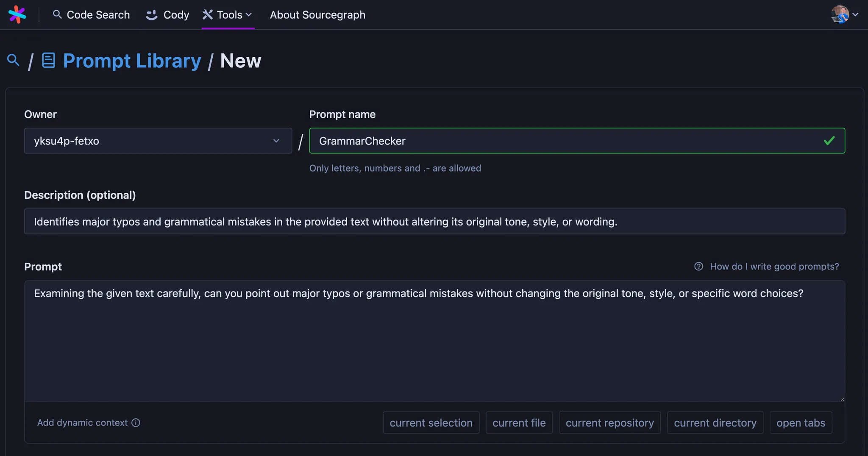Screen dimensions: 868x456
Task: Click the Tools wrench icon
Action: coord(207,15)
